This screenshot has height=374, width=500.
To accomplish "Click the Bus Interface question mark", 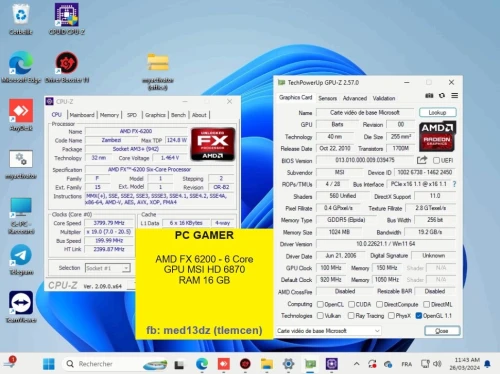I will (x=454, y=184).
